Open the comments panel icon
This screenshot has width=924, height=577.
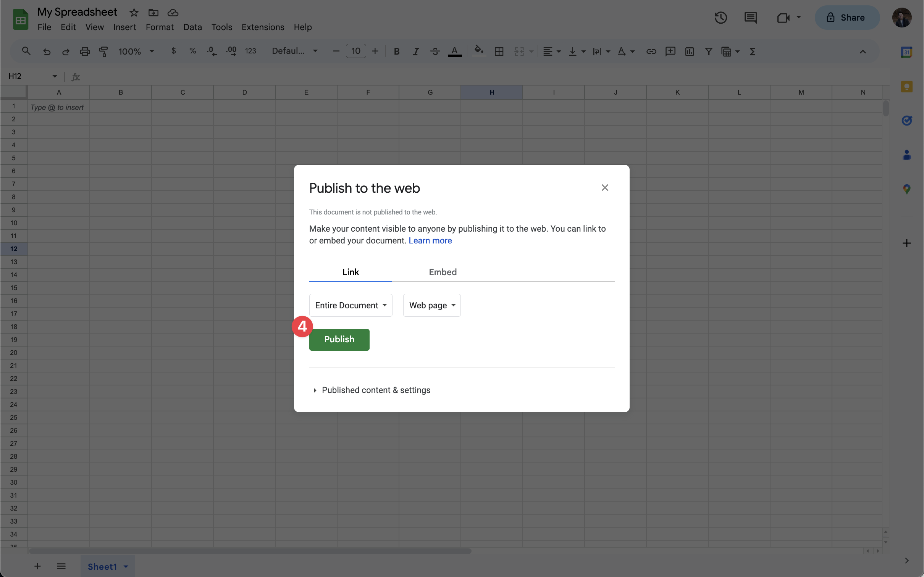pos(750,18)
